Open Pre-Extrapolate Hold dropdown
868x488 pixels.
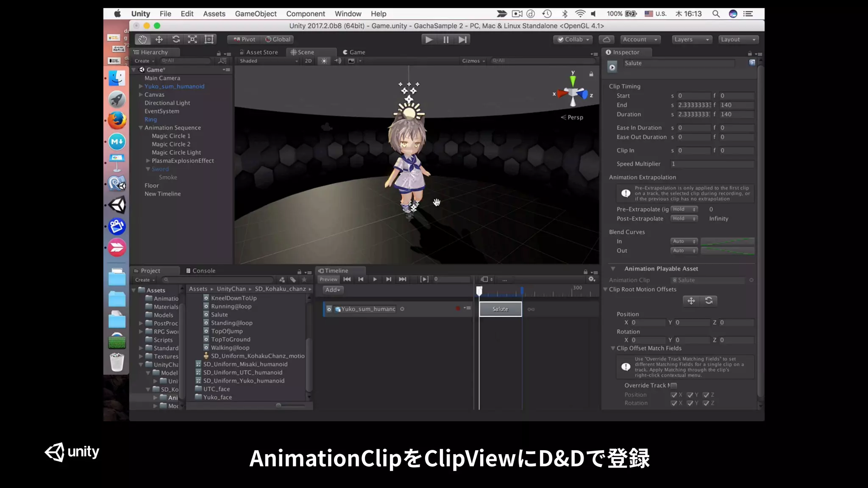point(684,209)
